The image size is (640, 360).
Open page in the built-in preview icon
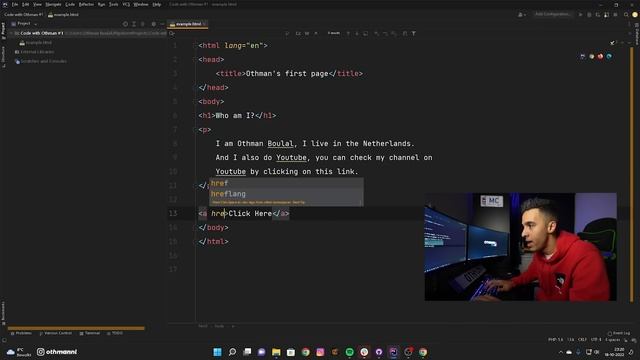click(x=582, y=56)
